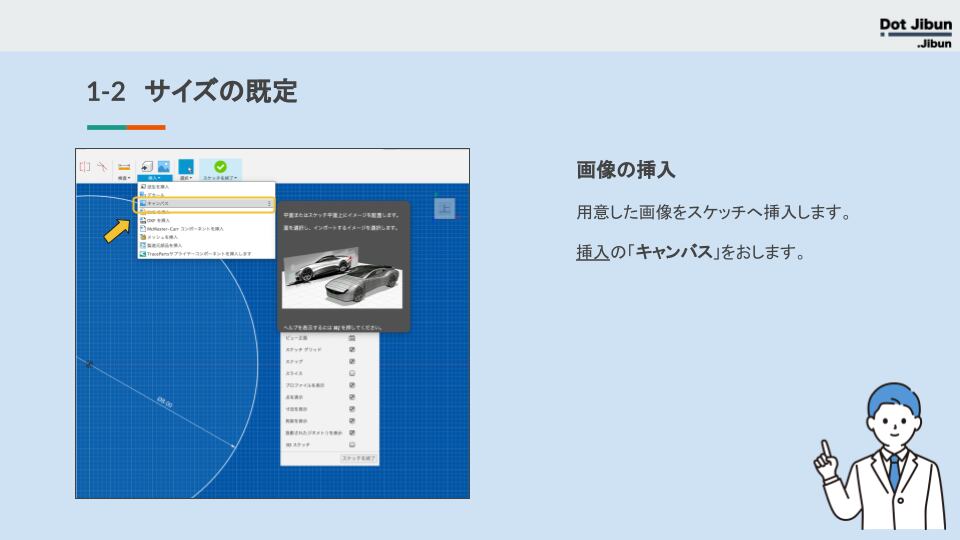Click the orange measure ruler icon
This screenshot has height=540, width=960.
coord(124,167)
